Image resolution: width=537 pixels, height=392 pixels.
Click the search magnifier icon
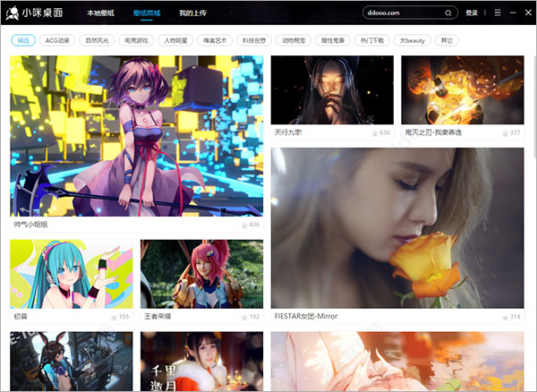coord(448,13)
